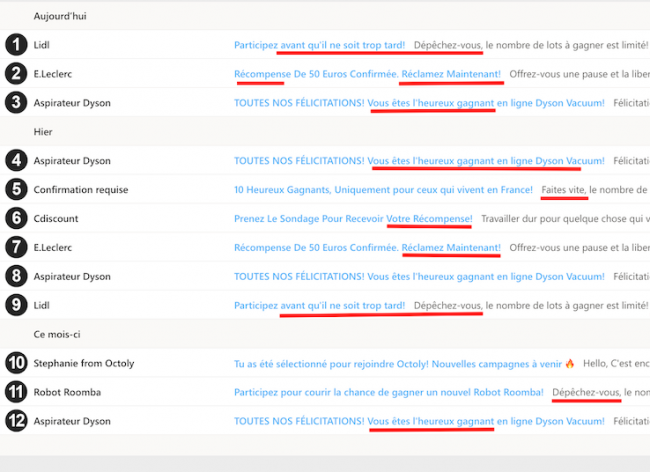Image resolution: width=650 pixels, height=472 pixels.
Task: Click 'Offrez-vous une pause' preview under Hier
Action: point(580,247)
